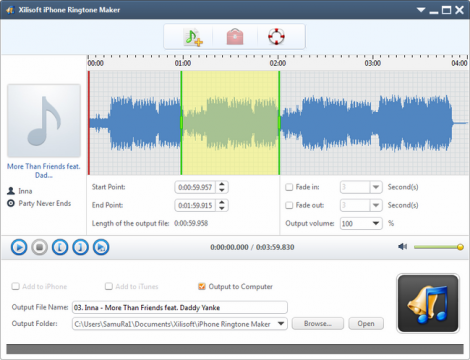Start conversion with the large bell ringtone button
This screenshot has width=470, height=360.
428,303
